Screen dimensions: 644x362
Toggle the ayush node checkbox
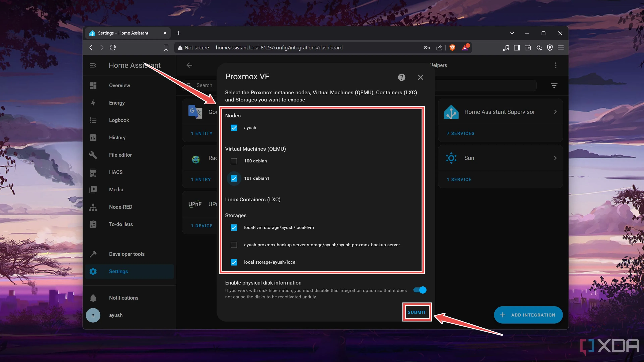tap(234, 128)
